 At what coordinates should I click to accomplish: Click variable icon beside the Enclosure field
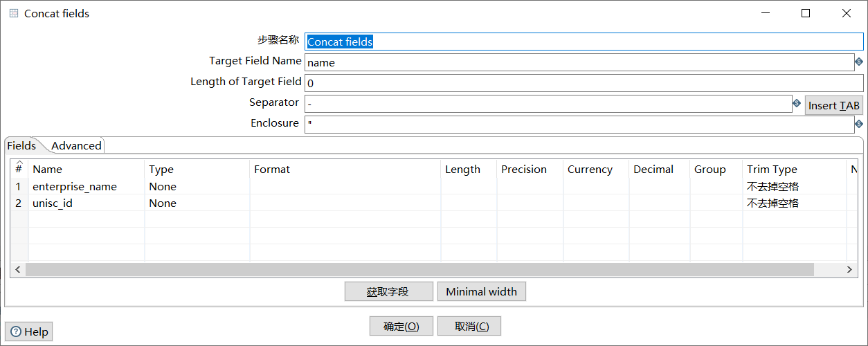[x=859, y=124]
